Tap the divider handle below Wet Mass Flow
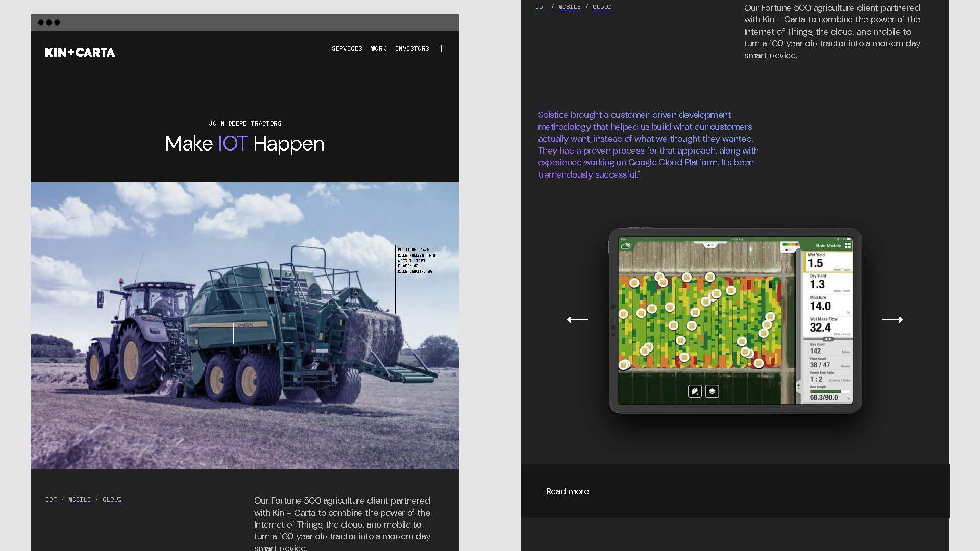Image resolution: width=980 pixels, height=551 pixels. coord(828,339)
